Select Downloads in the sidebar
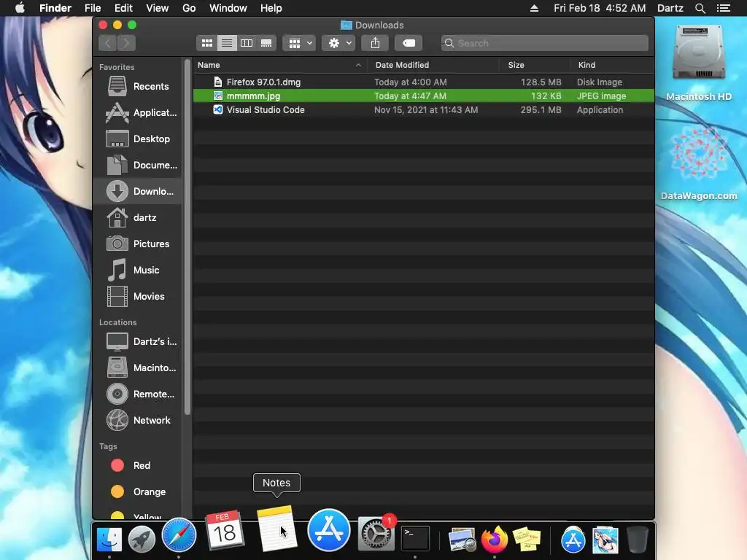This screenshot has height=560, width=747. click(138, 191)
